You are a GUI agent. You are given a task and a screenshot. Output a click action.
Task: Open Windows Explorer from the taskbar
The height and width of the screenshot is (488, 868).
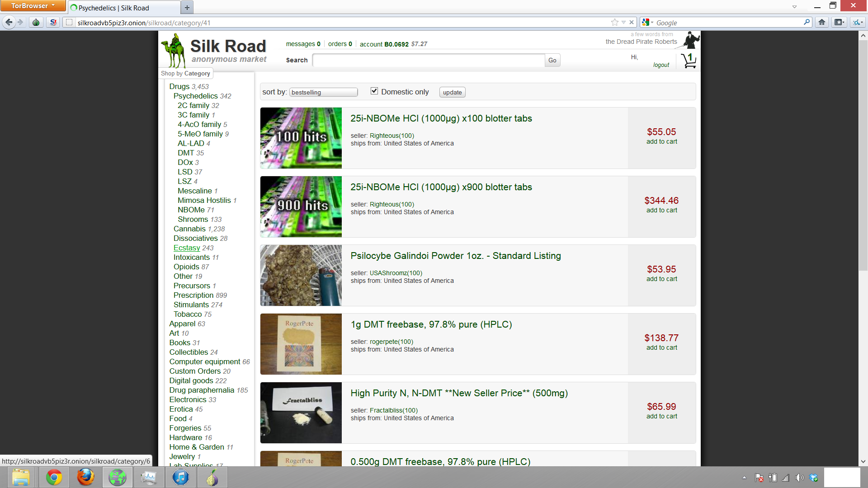point(21,477)
